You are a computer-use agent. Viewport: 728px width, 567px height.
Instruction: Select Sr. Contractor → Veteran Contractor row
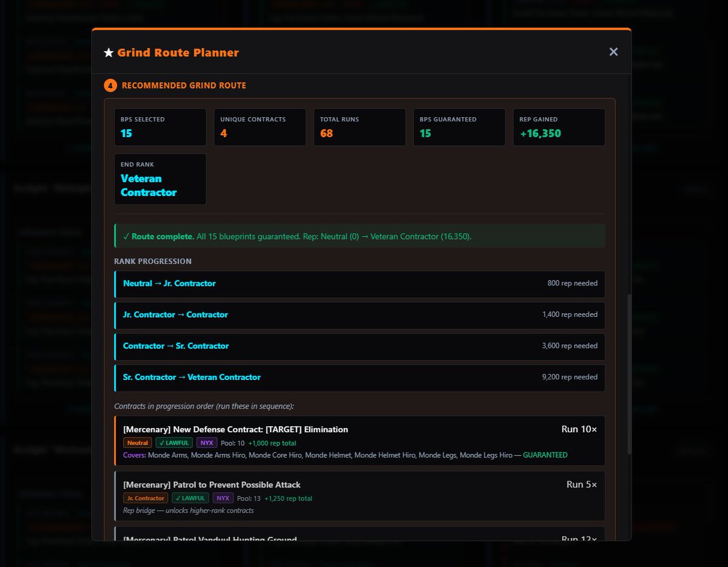360,378
